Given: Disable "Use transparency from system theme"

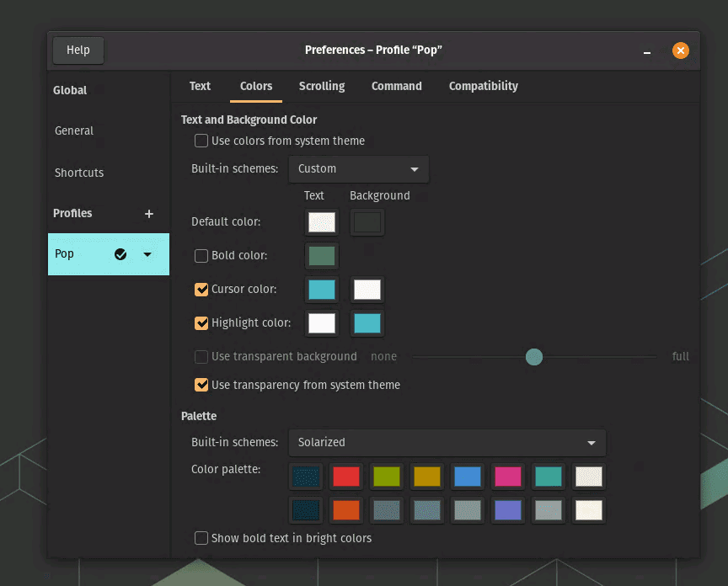Looking at the screenshot, I should point(201,385).
